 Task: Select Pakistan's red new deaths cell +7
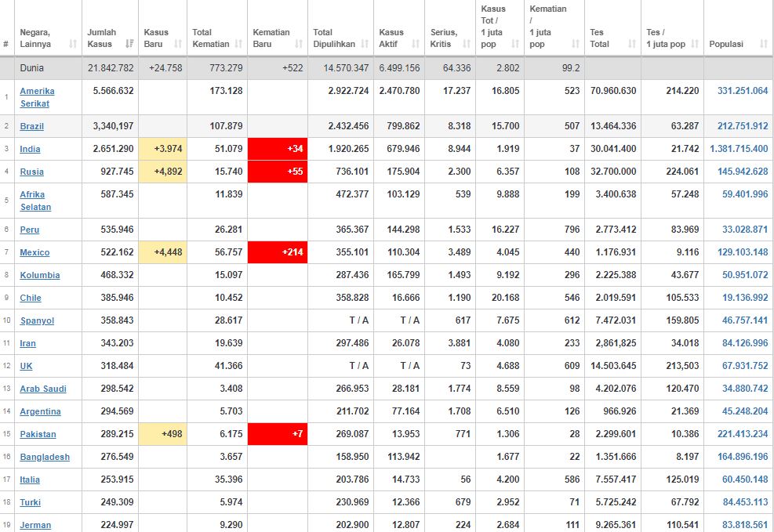[278, 434]
